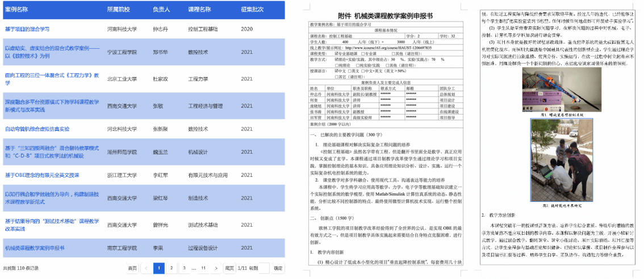The image size is (644, 279).
Task: Open 基于OBE理念的有限元全英文授课 case
Action: click(x=42, y=175)
